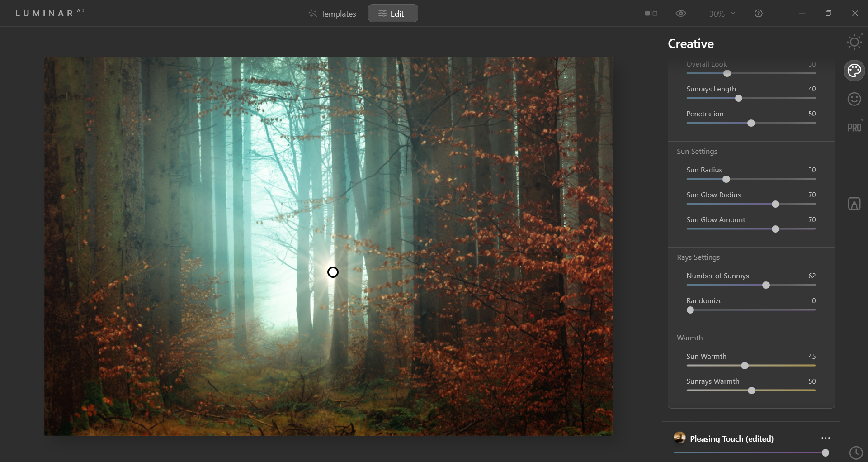Click the Sun Warmth value 45
The height and width of the screenshot is (462, 868).
click(x=812, y=357)
